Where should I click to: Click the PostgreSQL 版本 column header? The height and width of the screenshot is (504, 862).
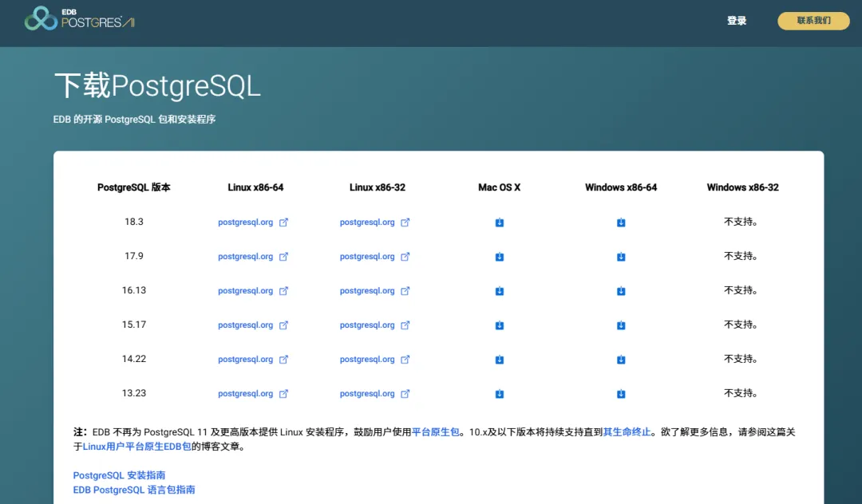133,187
